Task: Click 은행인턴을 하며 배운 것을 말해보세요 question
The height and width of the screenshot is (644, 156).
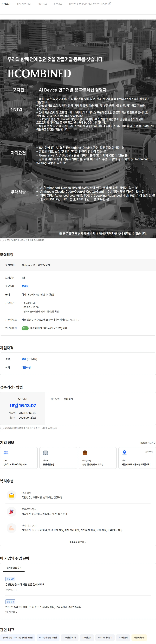Action: tap(25, 584)
